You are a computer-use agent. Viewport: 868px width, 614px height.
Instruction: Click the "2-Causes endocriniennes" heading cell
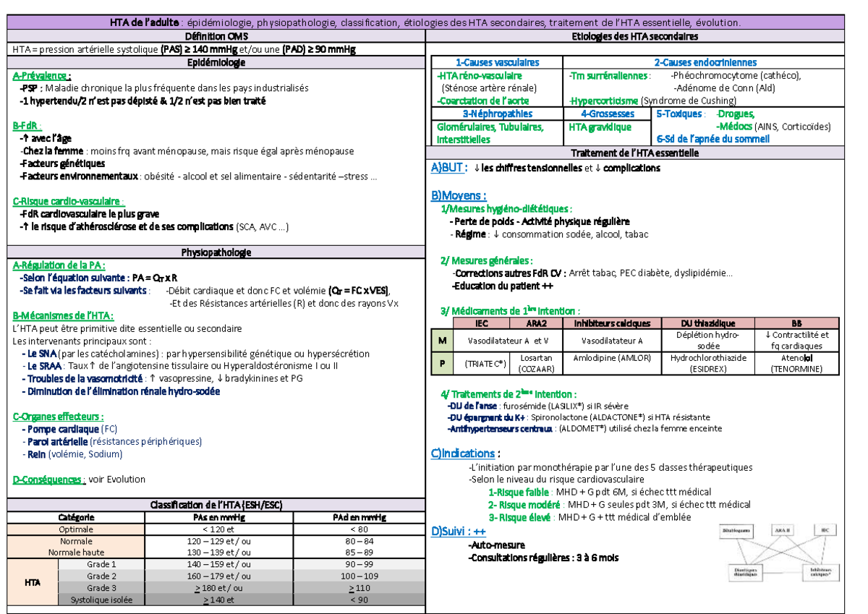705,63
